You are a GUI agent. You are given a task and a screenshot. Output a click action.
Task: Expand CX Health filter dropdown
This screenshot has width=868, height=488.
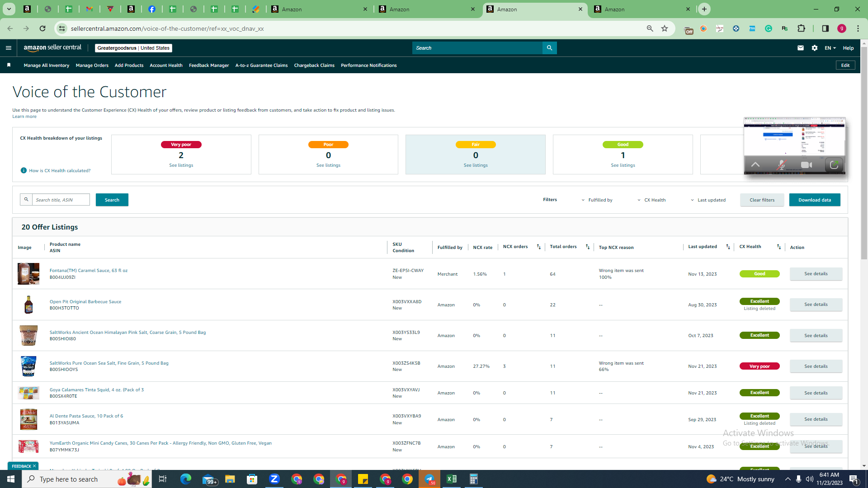[651, 200]
